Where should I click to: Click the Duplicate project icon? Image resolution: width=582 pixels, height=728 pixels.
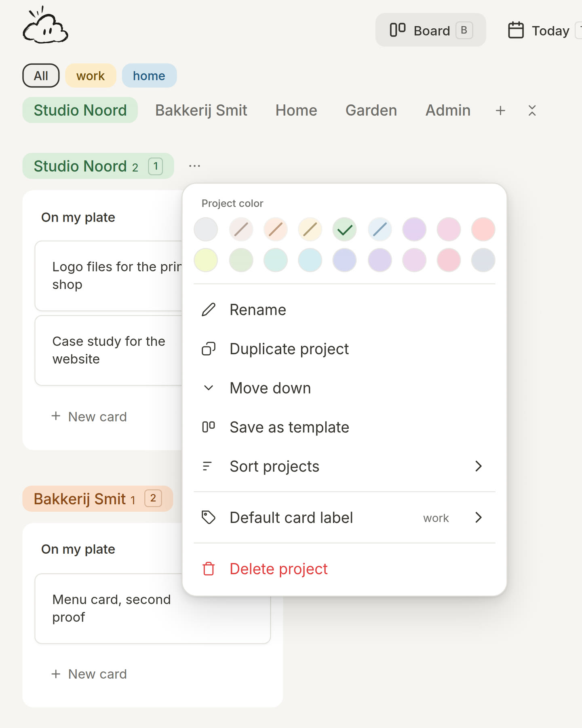click(209, 349)
